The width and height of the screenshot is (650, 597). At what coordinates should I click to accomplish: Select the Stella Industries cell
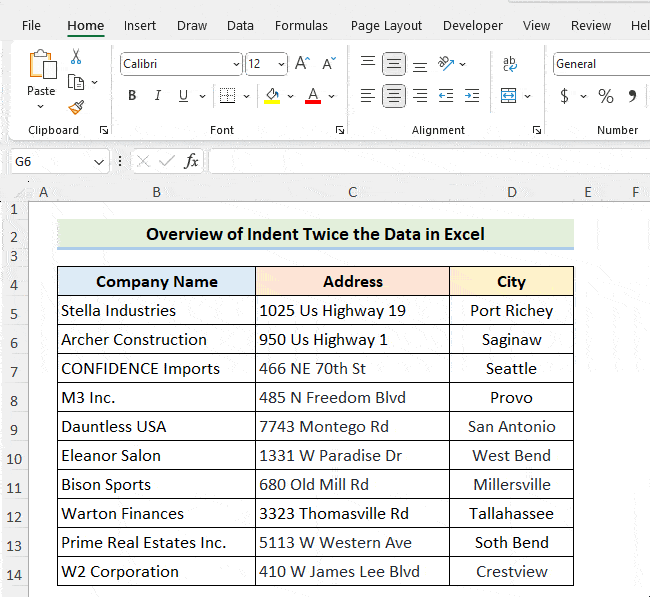click(x=156, y=311)
